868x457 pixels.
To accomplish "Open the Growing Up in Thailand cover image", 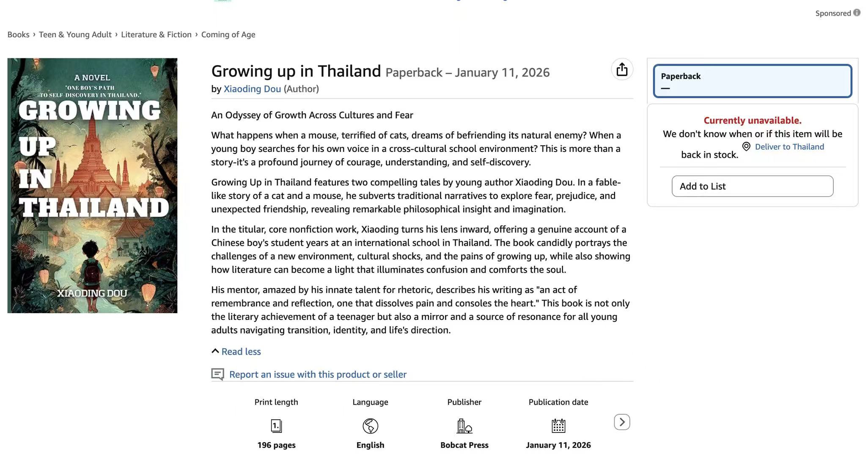I will 92,185.
